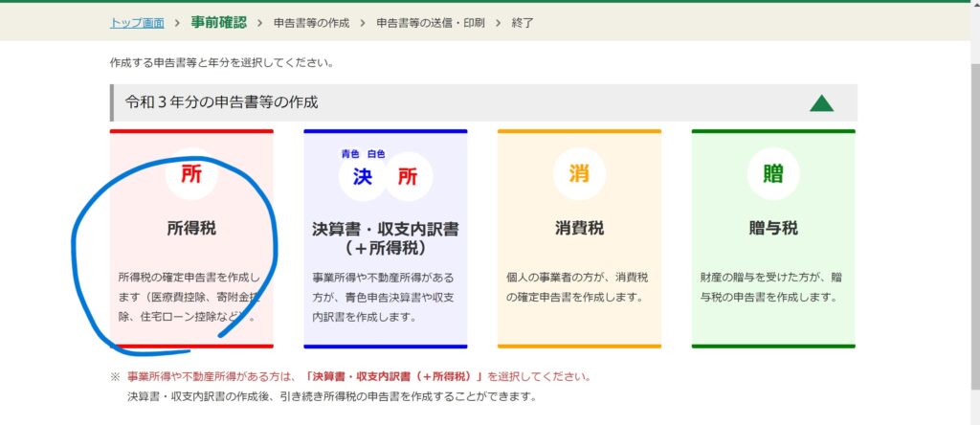Click the 事前確認 breadcrumb step

(x=219, y=23)
